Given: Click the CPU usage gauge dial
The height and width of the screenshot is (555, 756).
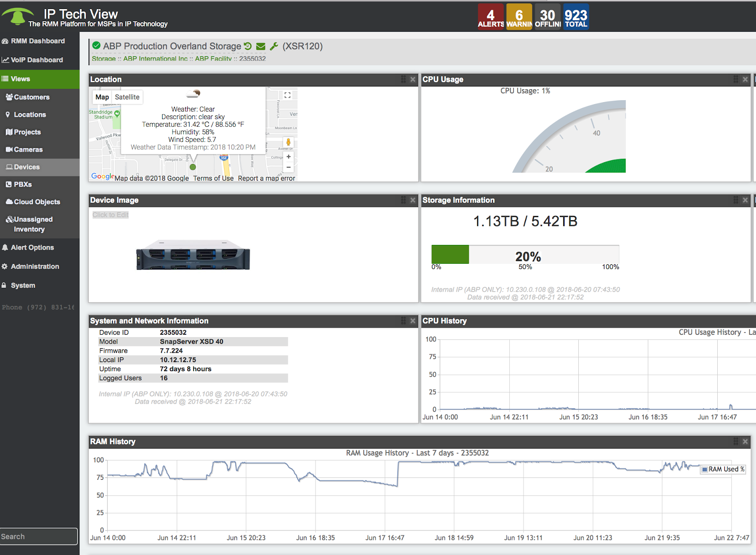Looking at the screenshot, I should [569, 136].
